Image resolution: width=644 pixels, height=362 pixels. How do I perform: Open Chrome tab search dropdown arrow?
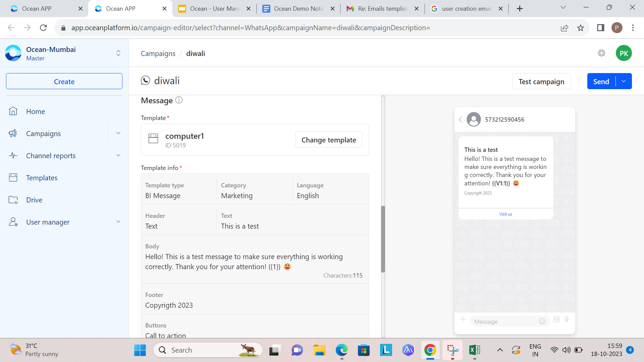[563, 8]
